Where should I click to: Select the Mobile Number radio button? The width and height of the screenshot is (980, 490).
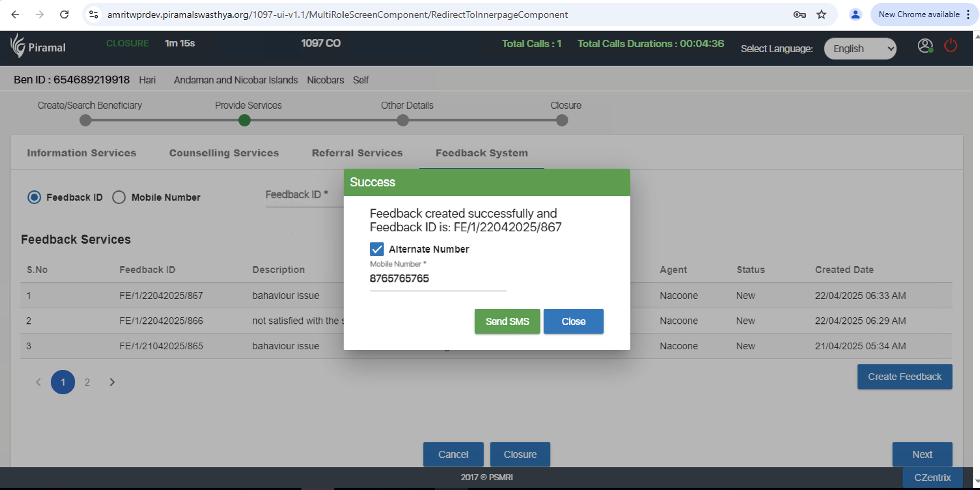[119, 197]
